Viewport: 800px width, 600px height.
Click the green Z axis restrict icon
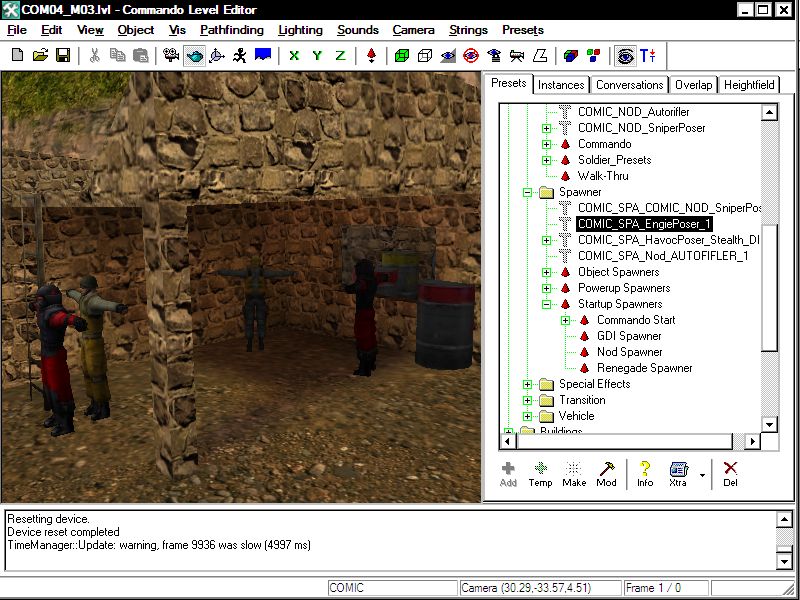click(x=340, y=55)
